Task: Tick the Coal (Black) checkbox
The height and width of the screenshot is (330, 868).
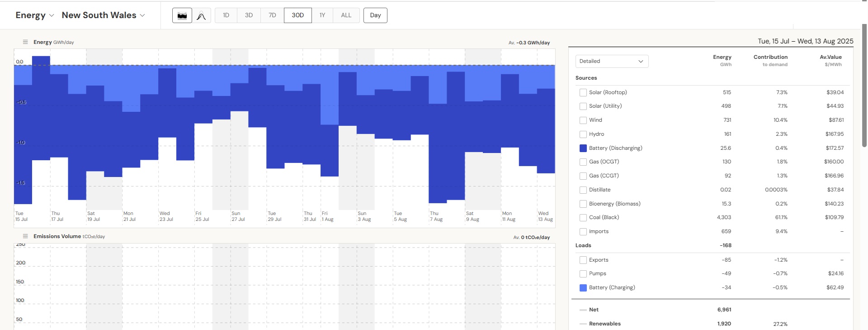Action: click(583, 218)
